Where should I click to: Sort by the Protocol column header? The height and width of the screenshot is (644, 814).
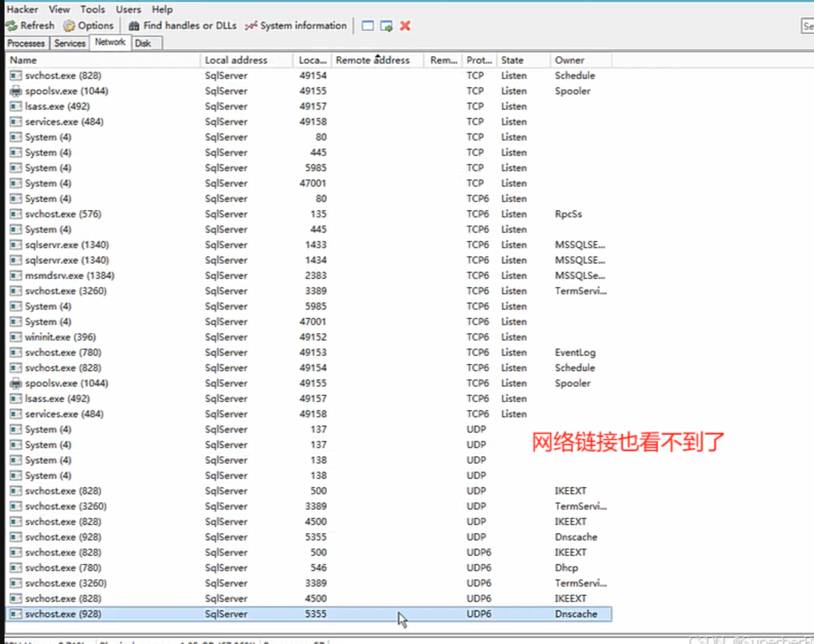pyautogui.click(x=479, y=60)
